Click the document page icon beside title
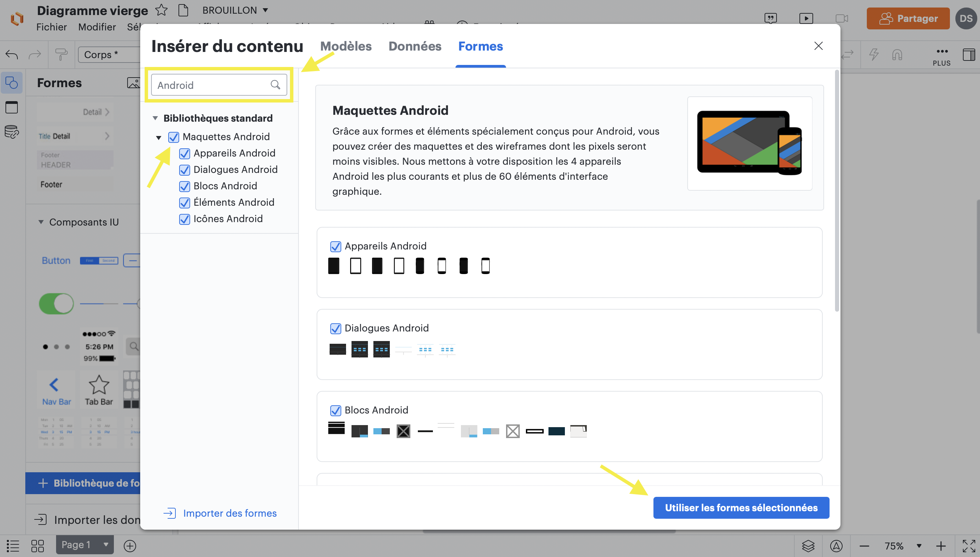This screenshot has height=557, width=980. (183, 10)
